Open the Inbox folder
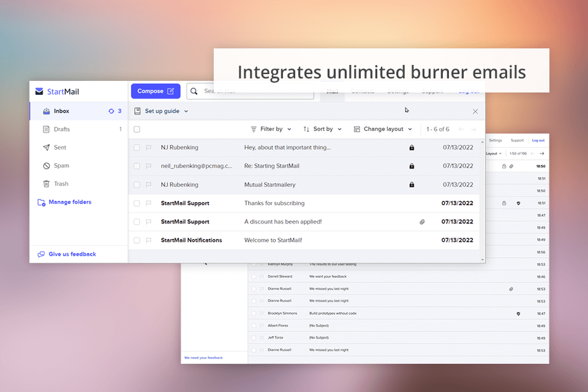 pos(79,111)
